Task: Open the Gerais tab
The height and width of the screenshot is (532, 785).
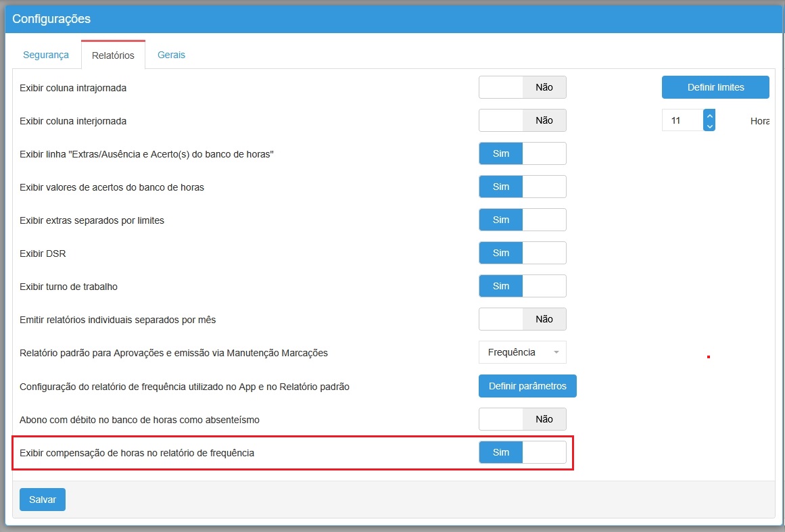Action: (x=171, y=55)
